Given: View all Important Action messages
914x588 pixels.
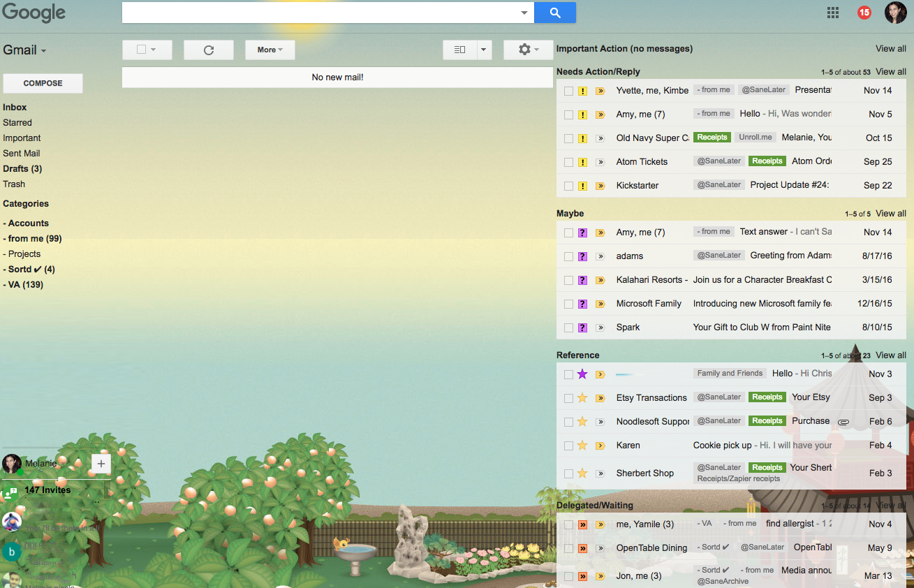Looking at the screenshot, I should 891,49.
